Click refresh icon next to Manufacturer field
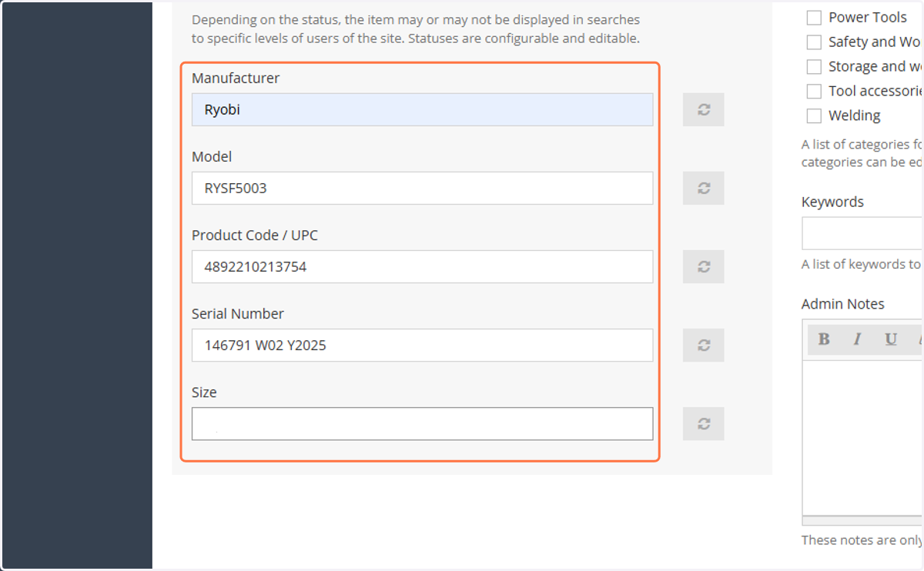924x571 pixels. click(x=703, y=109)
